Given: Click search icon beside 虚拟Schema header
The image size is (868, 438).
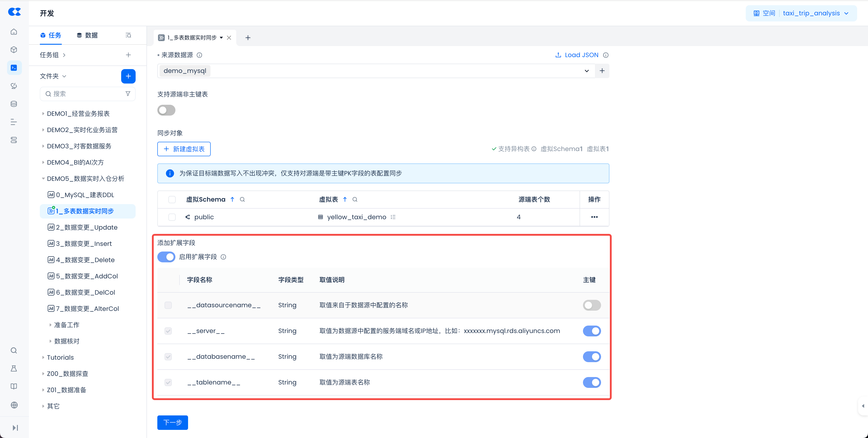Looking at the screenshot, I should click(x=242, y=199).
